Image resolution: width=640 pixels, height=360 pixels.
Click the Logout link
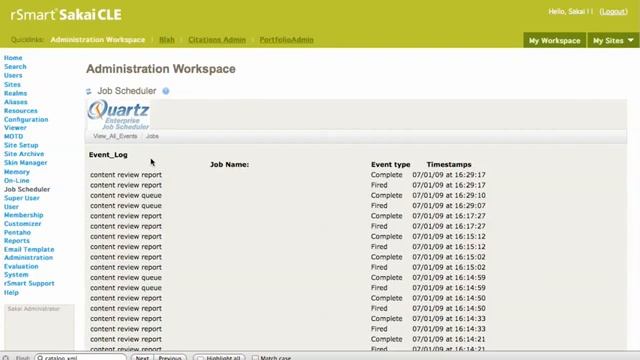[613, 11]
